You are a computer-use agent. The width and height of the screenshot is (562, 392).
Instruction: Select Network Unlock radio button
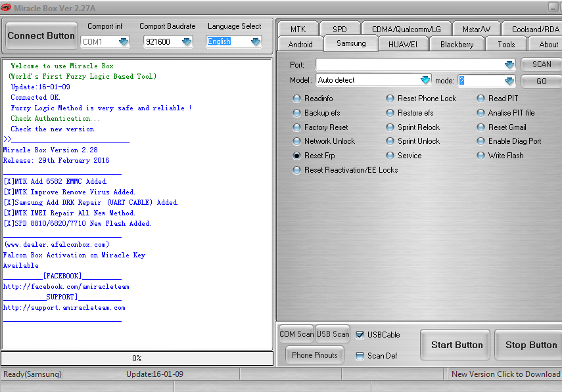point(323,141)
